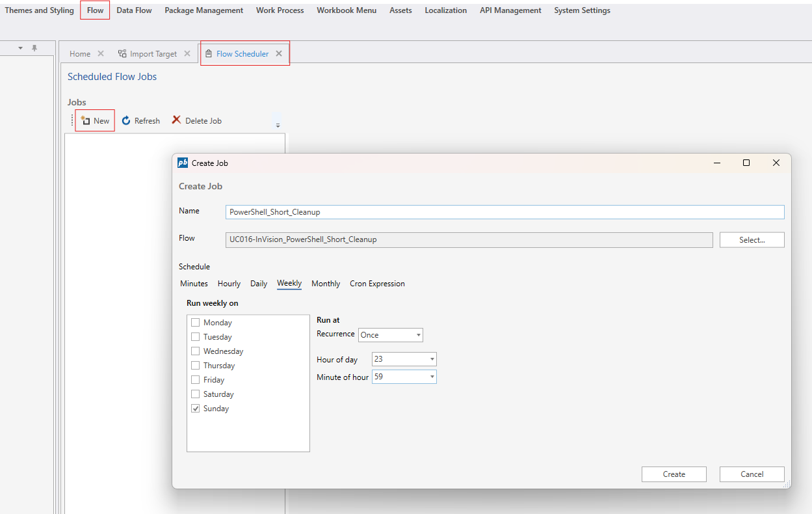Switch to the Cron Expression schedule tab
Image resolution: width=812 pixels, height=514 pixels.
tap(377, 284)
